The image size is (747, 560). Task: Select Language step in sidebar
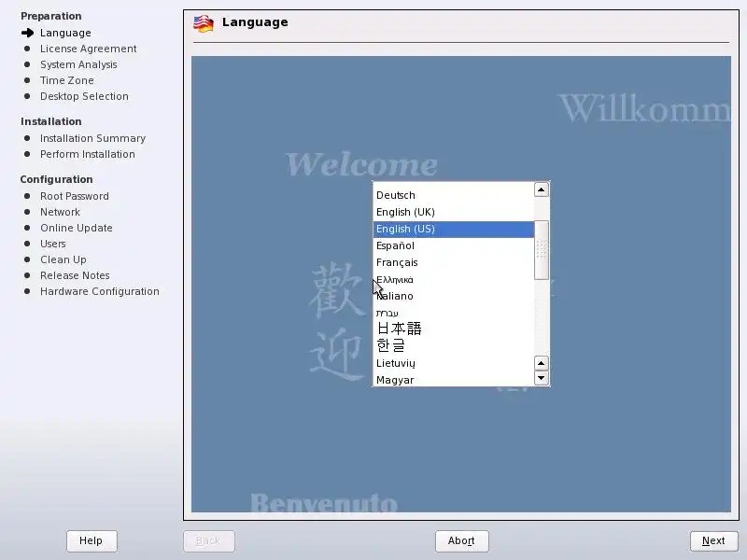(x=65, y=33)
